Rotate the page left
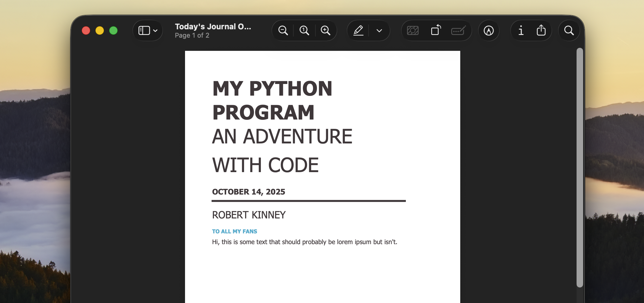Viewport: 644px width, 303px height. [x=435, y=30]
